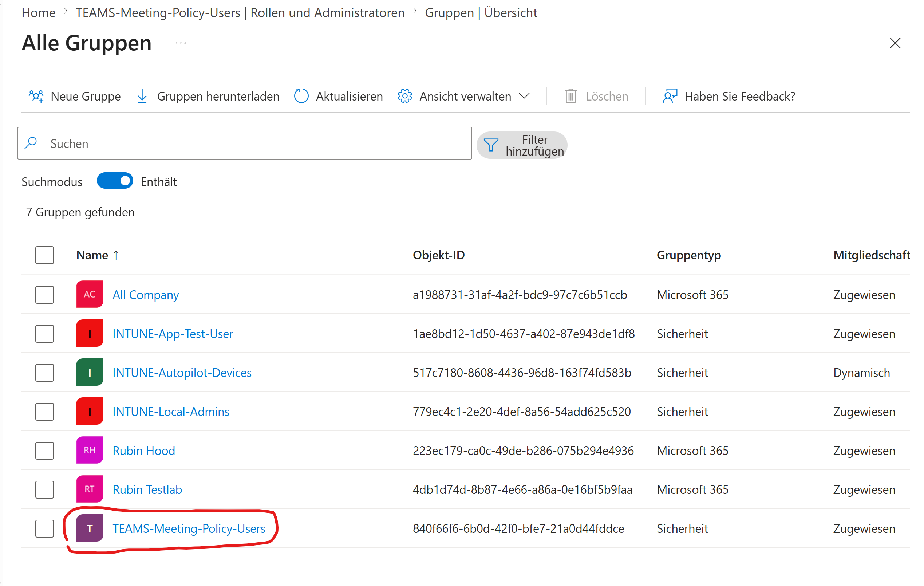Sort by the Name column header
Screen dimensions: 924x586
[x=92, y=255]
